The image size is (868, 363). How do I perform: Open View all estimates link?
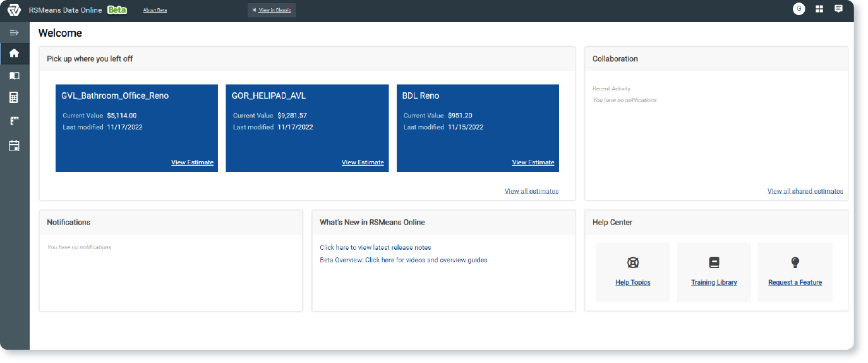tap(531, 191)
